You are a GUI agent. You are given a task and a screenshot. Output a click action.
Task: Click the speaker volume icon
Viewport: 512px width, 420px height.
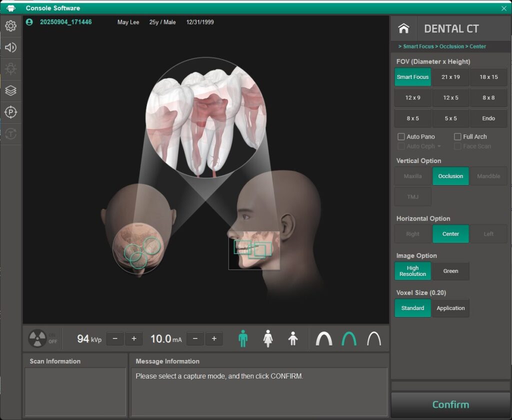(x=10, y=47)
